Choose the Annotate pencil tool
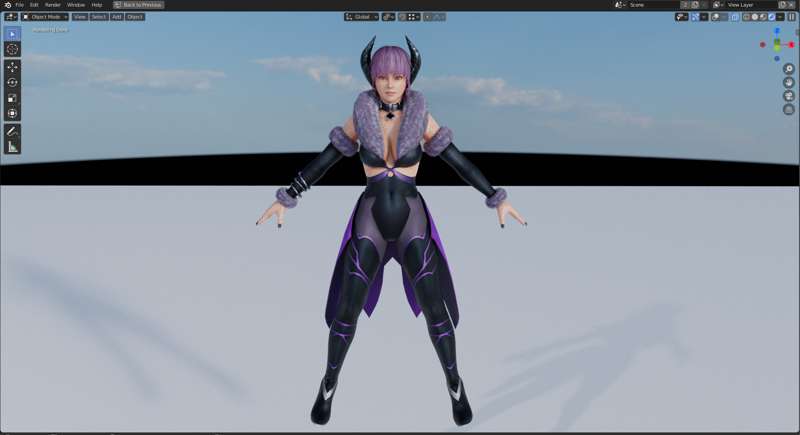Screen dimensions: 800x435 tap(12, 131)
